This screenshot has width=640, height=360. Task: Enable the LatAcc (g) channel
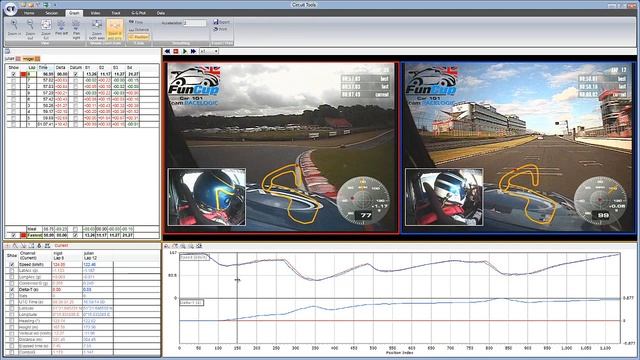pyautogui.click(x=12, y=271)
